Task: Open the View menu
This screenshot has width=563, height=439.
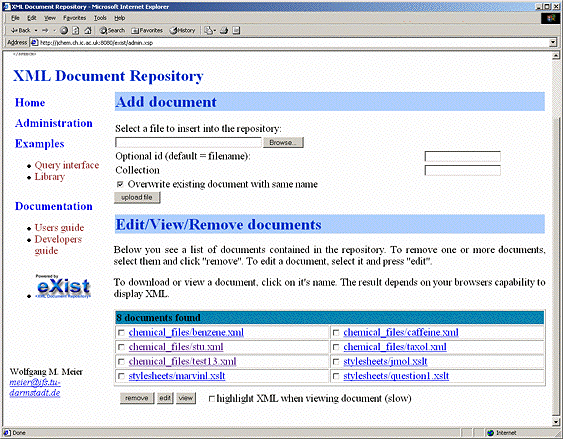Action: (50, 18)
